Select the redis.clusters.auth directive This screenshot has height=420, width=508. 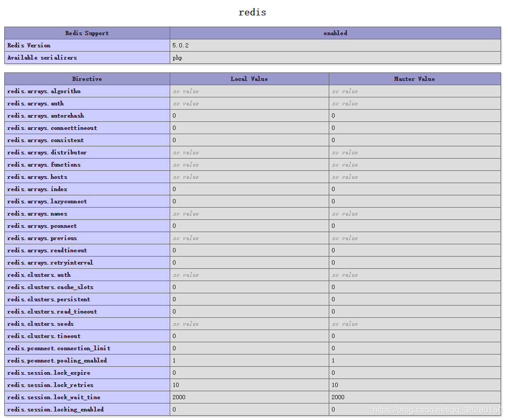[x=39, y=275]
